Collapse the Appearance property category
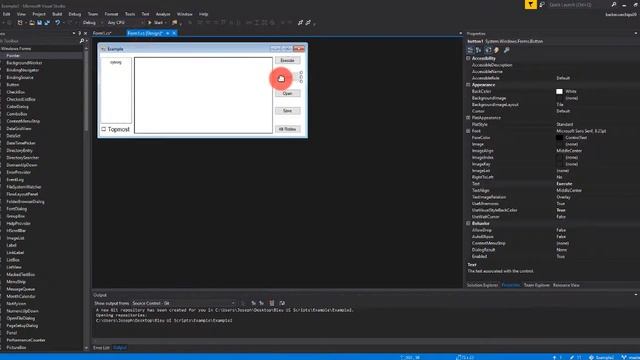 [x=468, y=85]
